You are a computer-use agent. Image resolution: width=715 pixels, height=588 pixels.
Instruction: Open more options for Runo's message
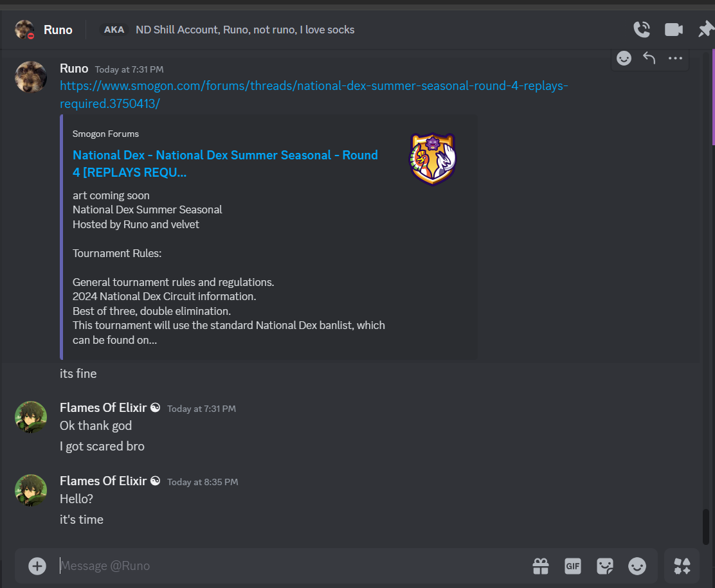click(x=675, y=58)
